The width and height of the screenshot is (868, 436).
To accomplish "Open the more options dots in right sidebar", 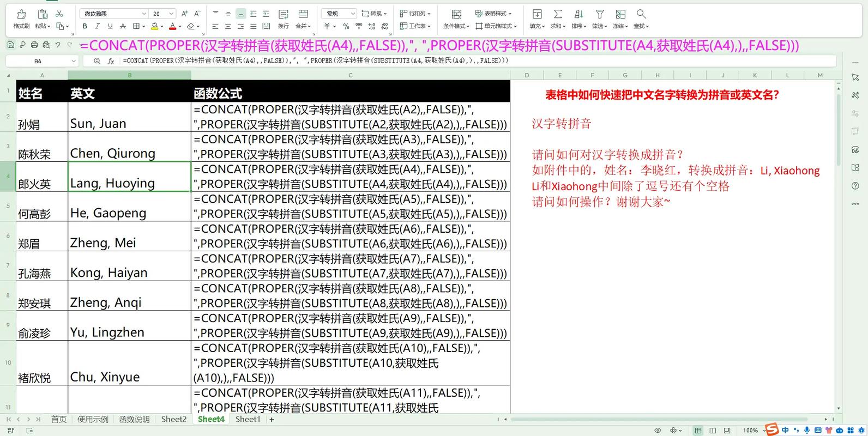I will [x=855, y=204].
